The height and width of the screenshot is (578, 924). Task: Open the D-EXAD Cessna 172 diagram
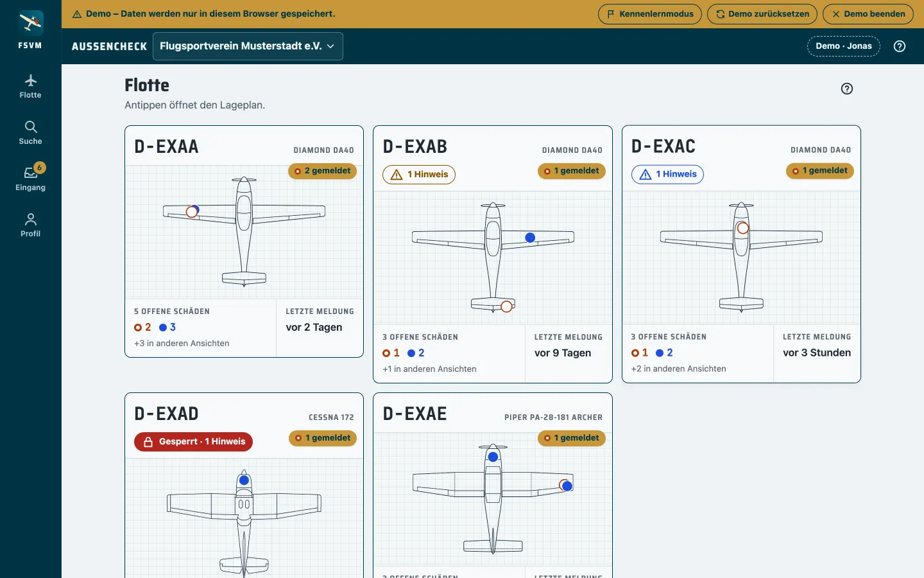point(244,518)
